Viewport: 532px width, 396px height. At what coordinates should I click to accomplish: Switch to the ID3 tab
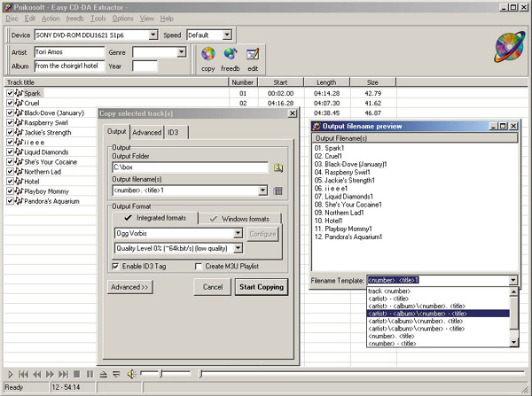click(176, 133)
